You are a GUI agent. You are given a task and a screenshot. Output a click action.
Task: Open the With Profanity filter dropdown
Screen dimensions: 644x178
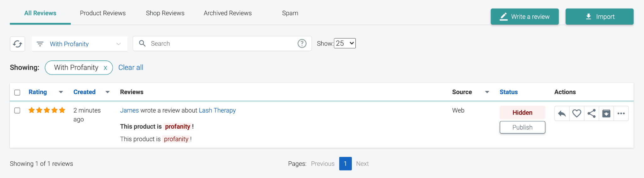79,44
